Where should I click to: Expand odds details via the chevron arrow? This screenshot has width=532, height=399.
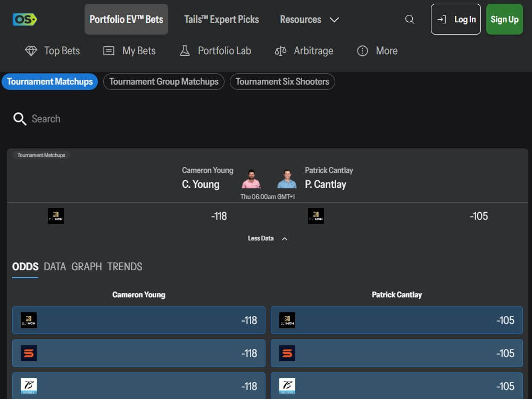285,238
